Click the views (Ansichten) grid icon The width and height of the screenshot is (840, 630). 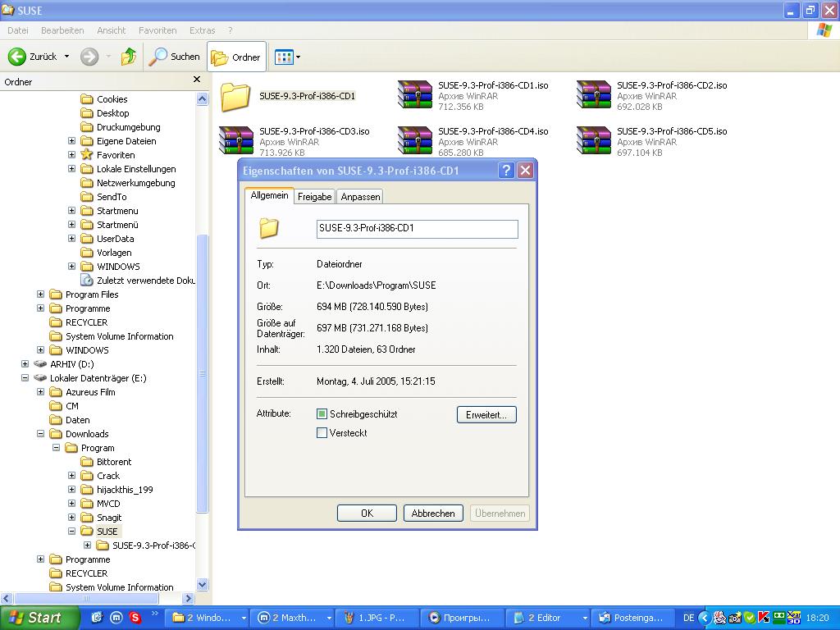[283, 57]
